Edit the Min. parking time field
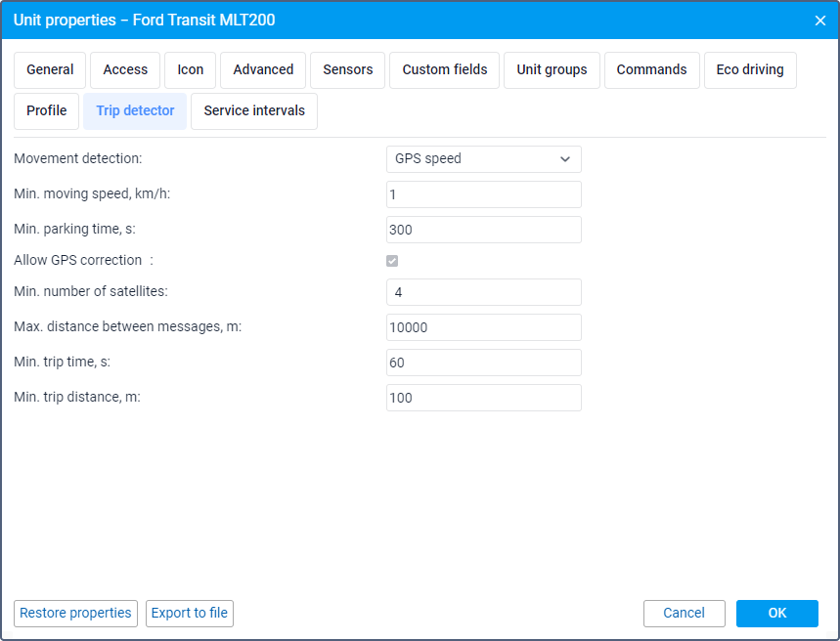The height and width of the screenshot is (641, 840). 484,230
